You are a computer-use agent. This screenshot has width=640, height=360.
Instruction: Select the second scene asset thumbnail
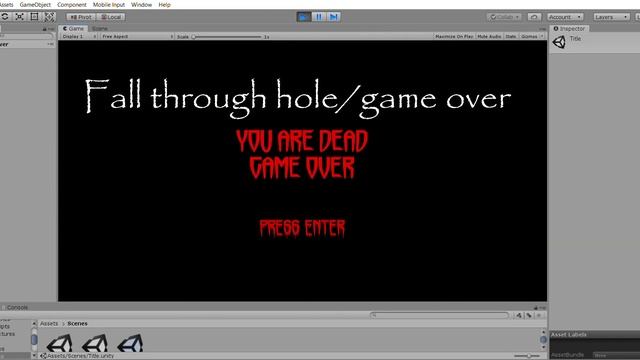[x=95, y=343]
